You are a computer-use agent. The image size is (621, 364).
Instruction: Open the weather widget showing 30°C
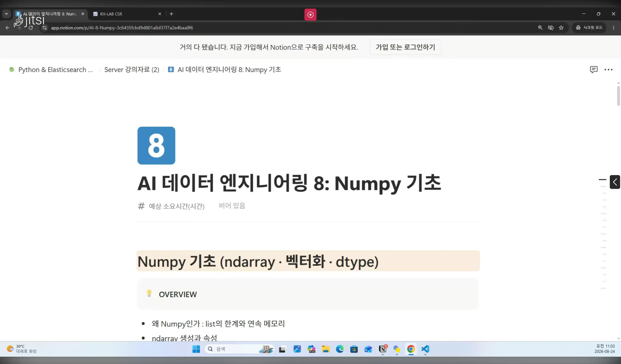[22, 349]
